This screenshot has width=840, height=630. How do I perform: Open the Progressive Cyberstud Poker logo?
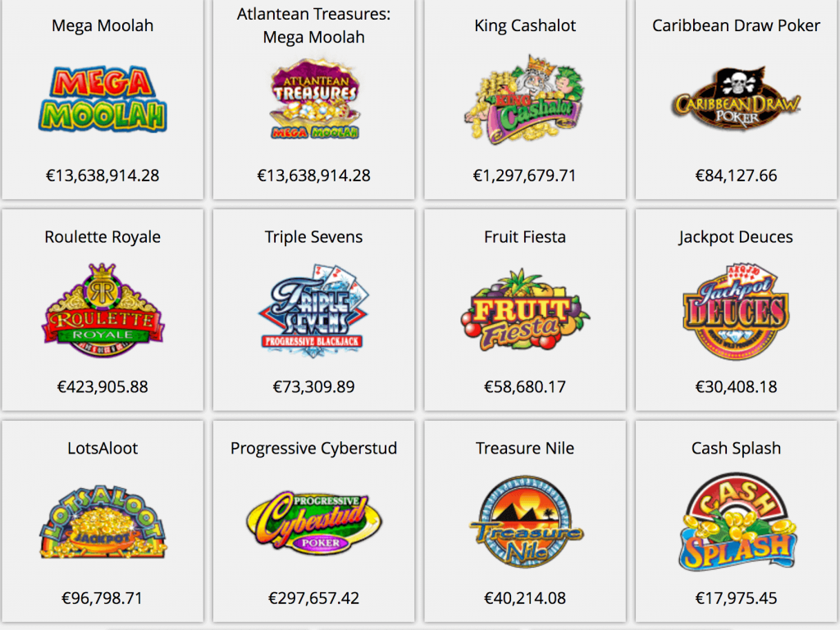314,522
